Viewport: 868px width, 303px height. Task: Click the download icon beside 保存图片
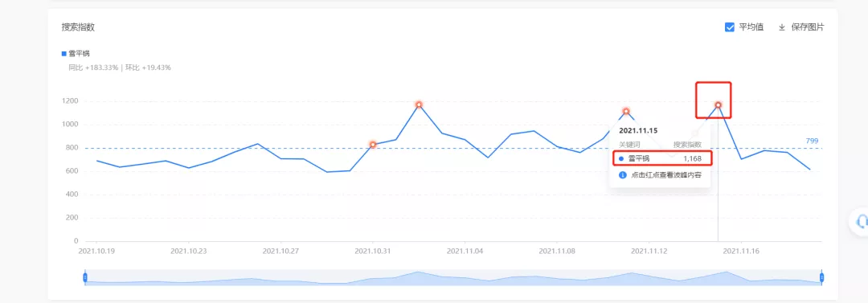[x=782, y=27]
